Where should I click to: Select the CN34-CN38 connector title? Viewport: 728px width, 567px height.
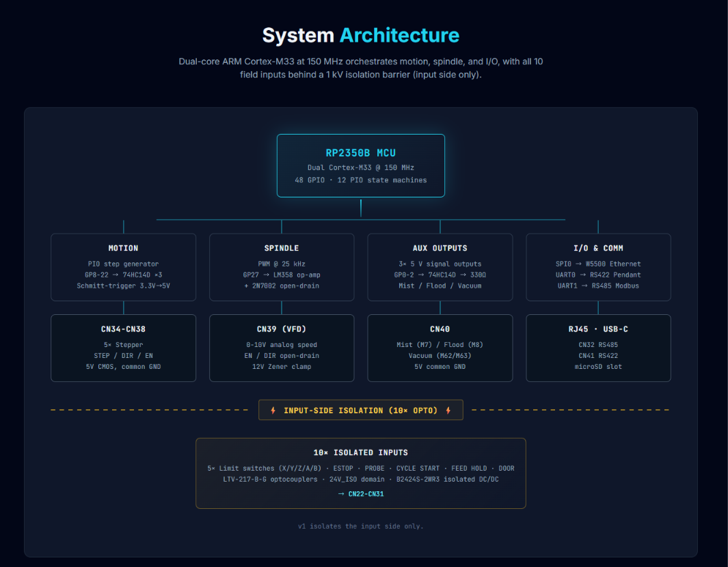point(124,329)
